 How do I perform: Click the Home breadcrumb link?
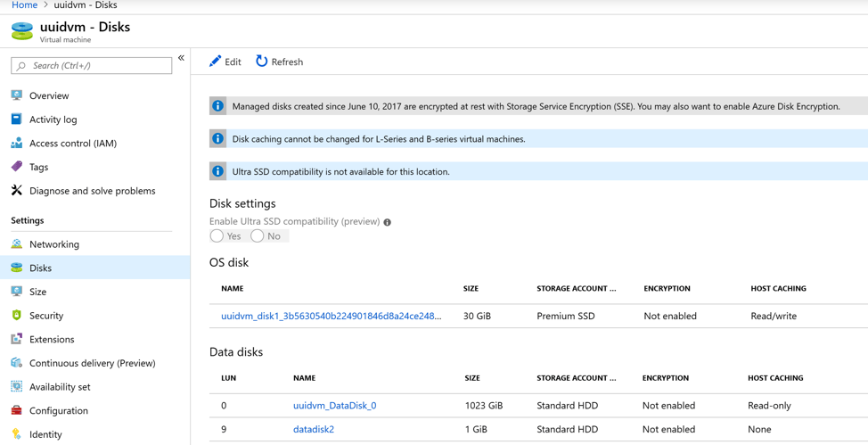24,5
